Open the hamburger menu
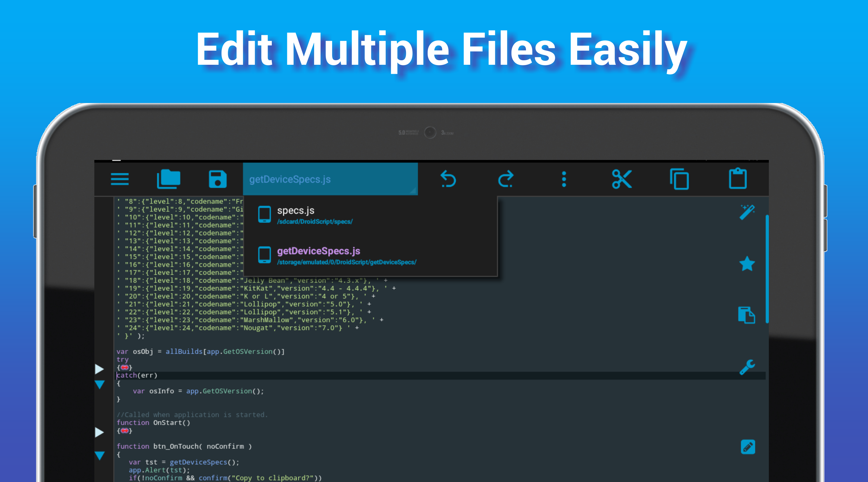Viewport: 868px width, 482px height. tap(120, 179)
